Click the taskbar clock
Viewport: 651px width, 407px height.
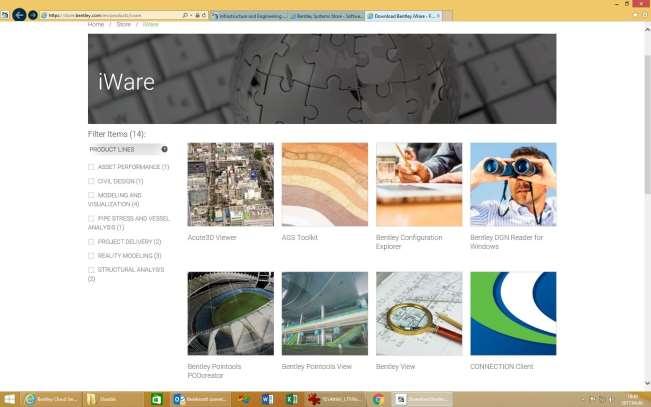[x=632, y=400]
